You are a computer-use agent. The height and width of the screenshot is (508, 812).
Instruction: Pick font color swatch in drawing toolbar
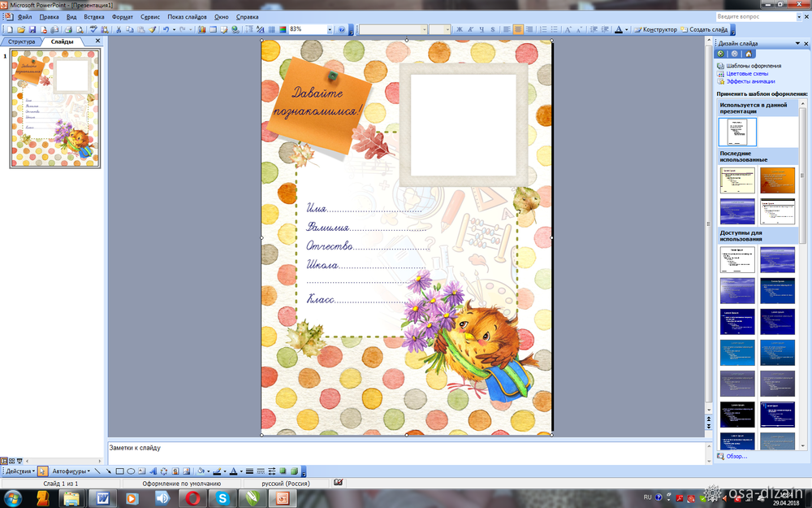232,471
